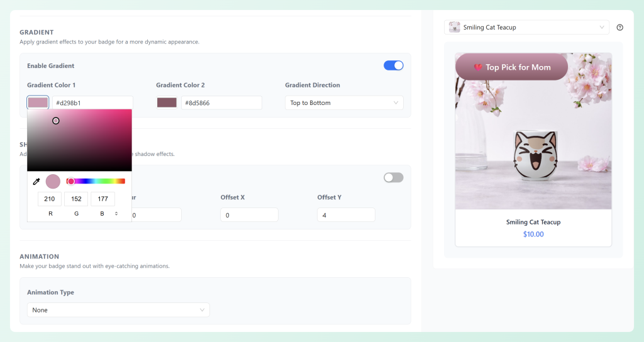Edit the #8d5866 hex field
644x342 pixels.
click(x=221, y=102)
